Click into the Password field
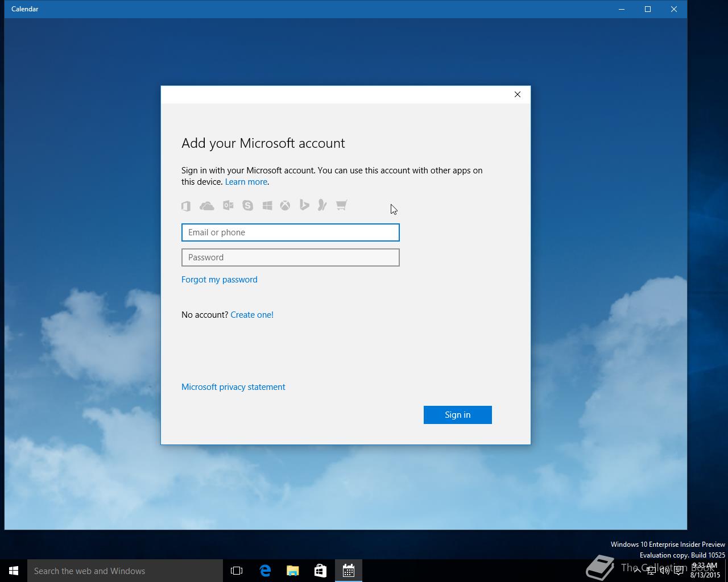 pos(291,257)
